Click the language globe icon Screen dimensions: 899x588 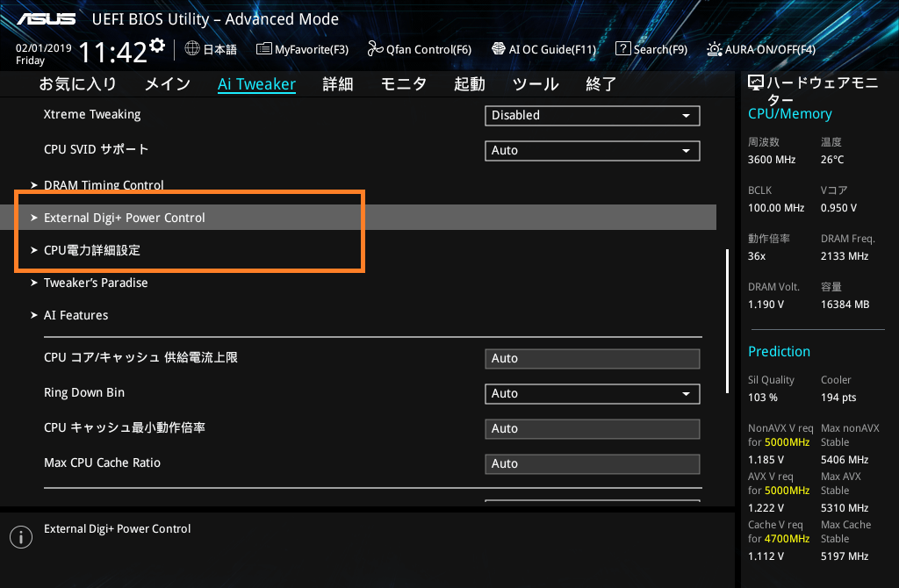(192, 49)
